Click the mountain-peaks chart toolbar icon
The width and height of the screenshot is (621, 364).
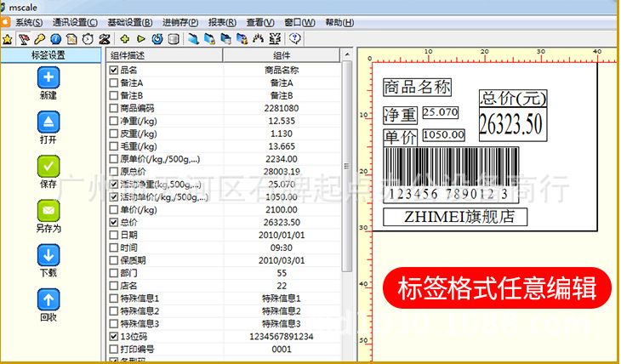coord(259,39)
